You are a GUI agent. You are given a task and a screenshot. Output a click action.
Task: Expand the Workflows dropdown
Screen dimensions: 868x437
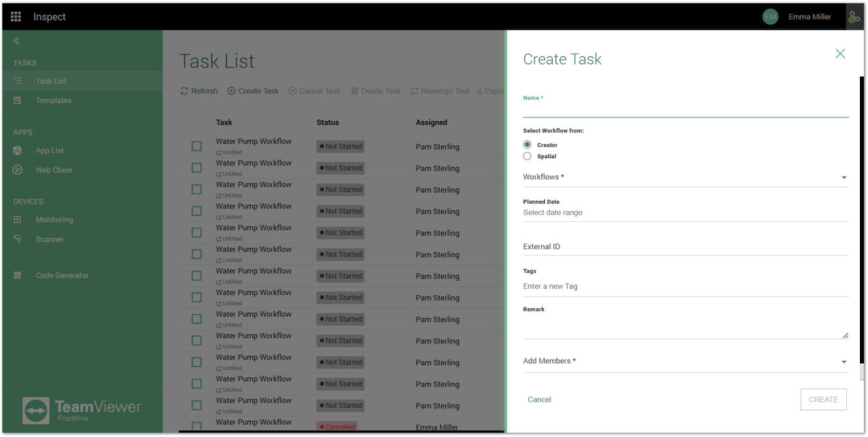coord(685,178)
